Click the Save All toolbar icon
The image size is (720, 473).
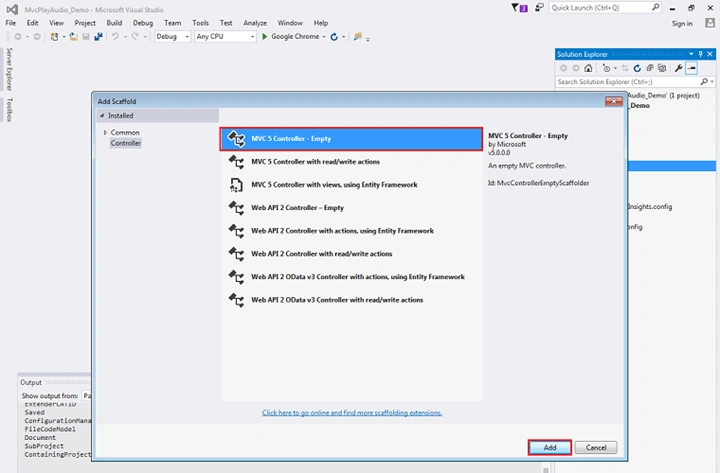[x=98, y=37]
